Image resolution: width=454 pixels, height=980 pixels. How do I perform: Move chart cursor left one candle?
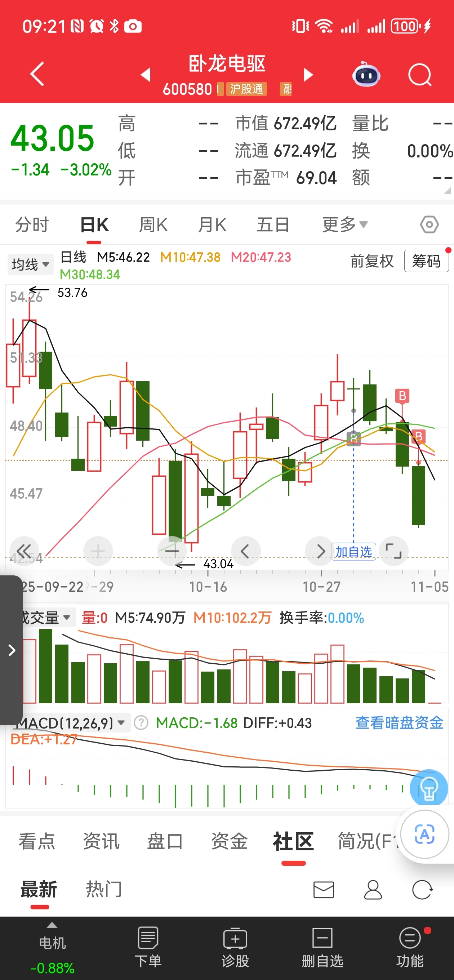tap(245, 551)
